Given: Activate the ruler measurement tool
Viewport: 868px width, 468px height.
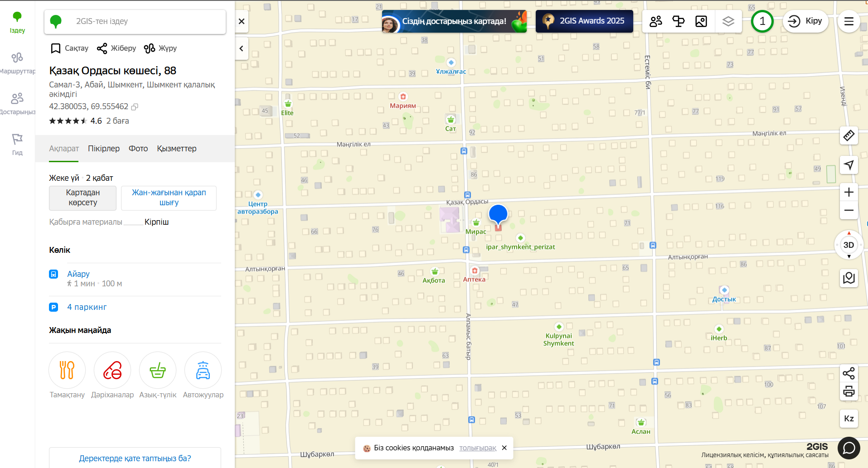Looking at the screenshot, I should (x=849, y=135).
